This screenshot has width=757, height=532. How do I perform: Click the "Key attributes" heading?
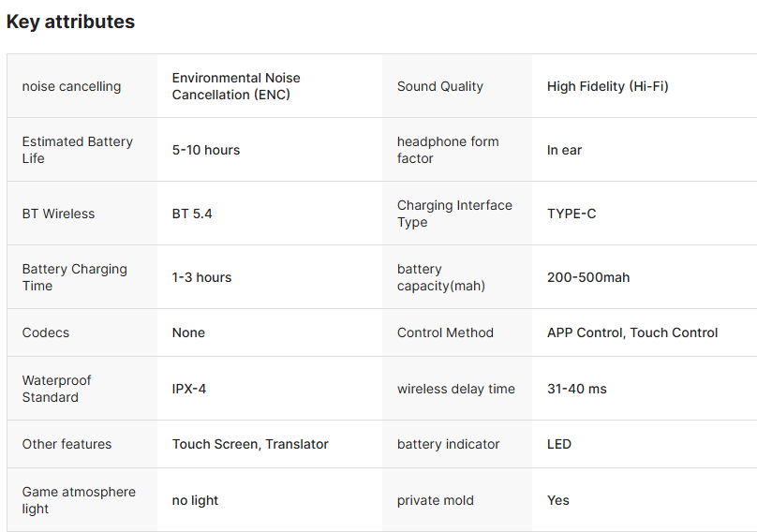coord(70,22)
